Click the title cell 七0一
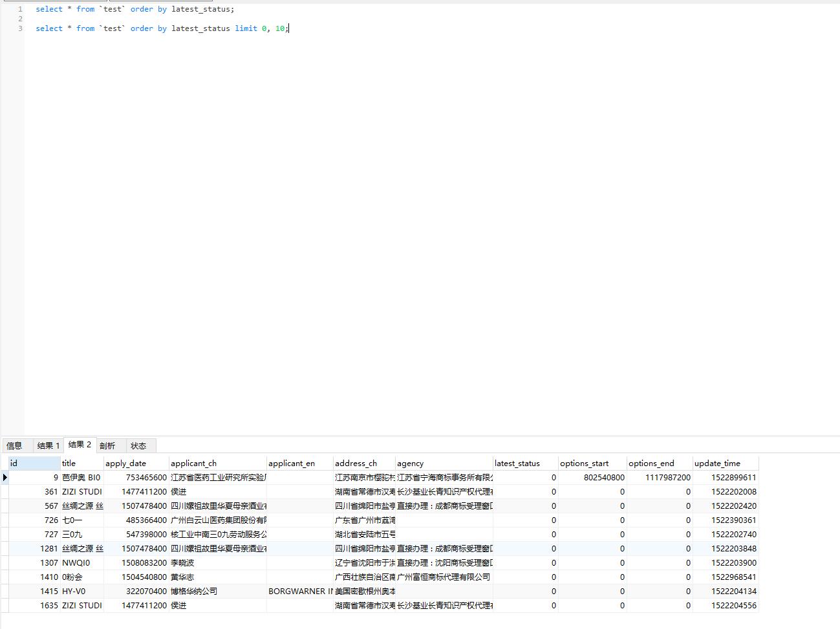Image resolution: width=840 pixels, height=629 pixels. 82,520
